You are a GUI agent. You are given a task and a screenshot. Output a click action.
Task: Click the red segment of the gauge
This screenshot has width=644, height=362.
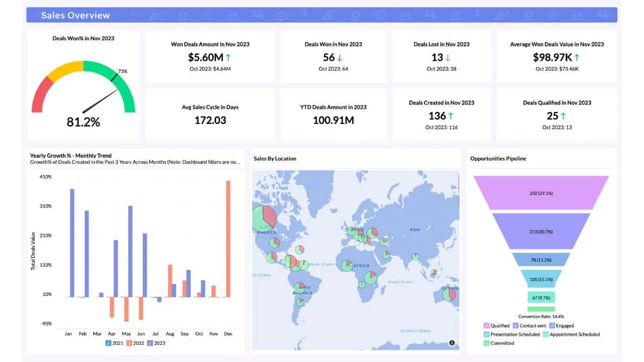coord(42,95)
